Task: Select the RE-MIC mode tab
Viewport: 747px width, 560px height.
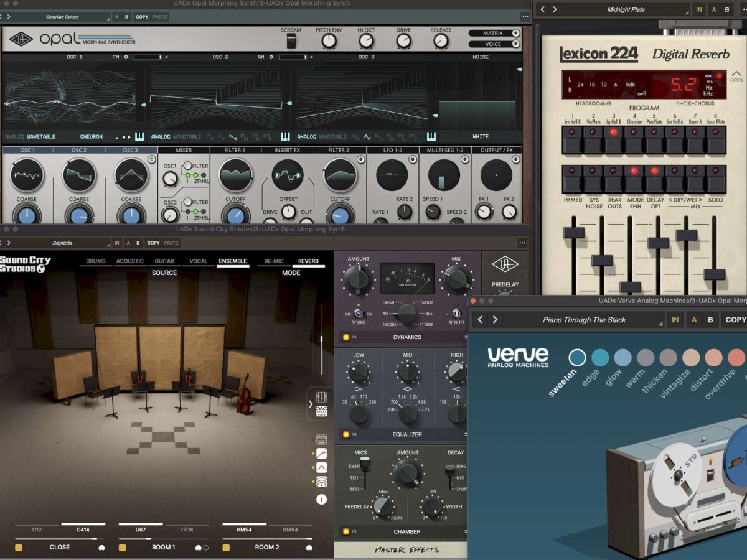Action: pos(274,261)
